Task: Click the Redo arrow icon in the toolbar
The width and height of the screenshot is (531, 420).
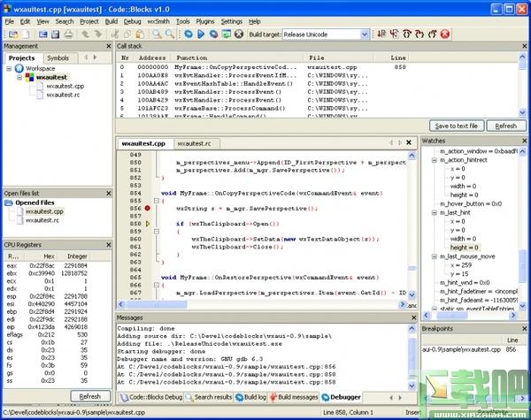Action: click(x=98, y=34)
